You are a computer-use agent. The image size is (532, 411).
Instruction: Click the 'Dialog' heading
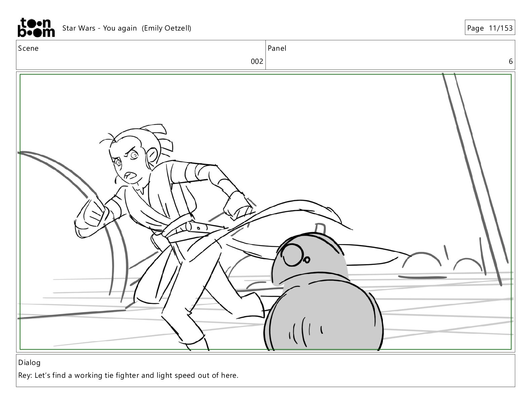(x=29, y=363)
